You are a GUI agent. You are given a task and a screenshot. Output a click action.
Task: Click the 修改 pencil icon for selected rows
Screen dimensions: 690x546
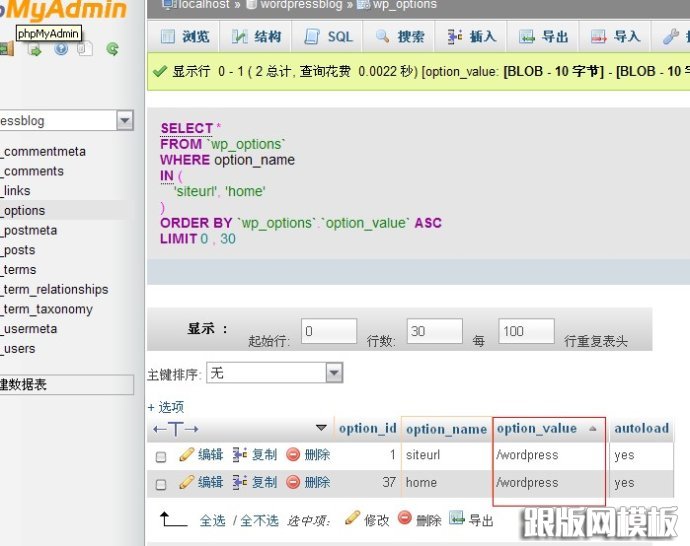(x=352, y=518)
